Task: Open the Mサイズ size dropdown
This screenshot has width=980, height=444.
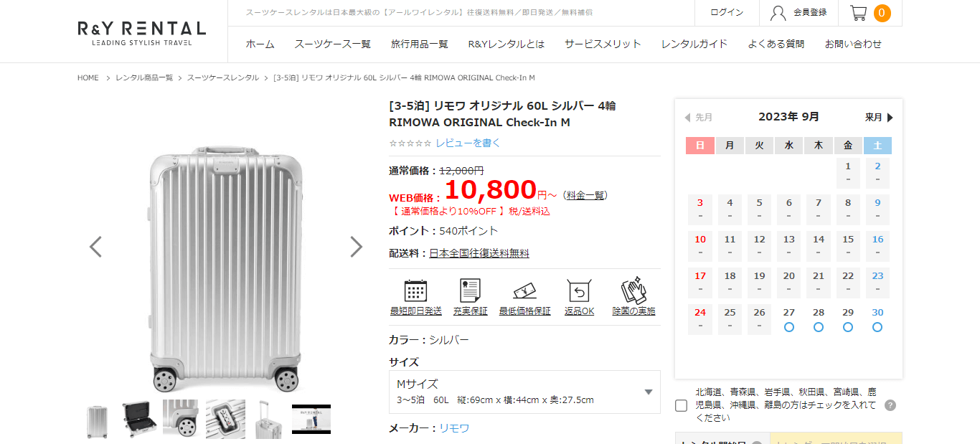Action: coord(524,392)
